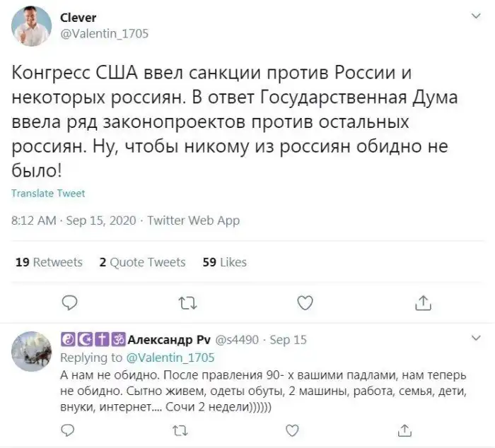Like Александр Pv's reply

click(x=292, y=429)
